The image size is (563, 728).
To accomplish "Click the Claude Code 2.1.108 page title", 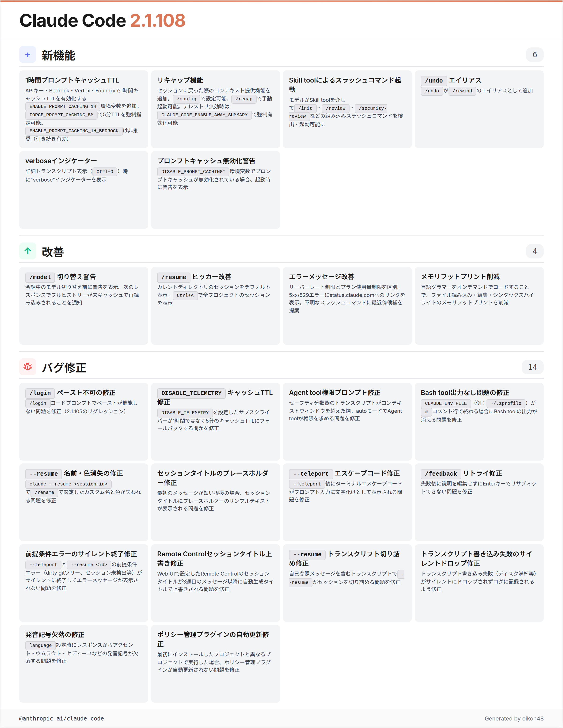I will click(x=102, y=21).
